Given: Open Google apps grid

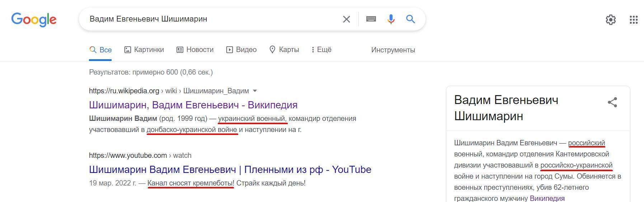Looking at the screenshot, I should pos(634,20).
